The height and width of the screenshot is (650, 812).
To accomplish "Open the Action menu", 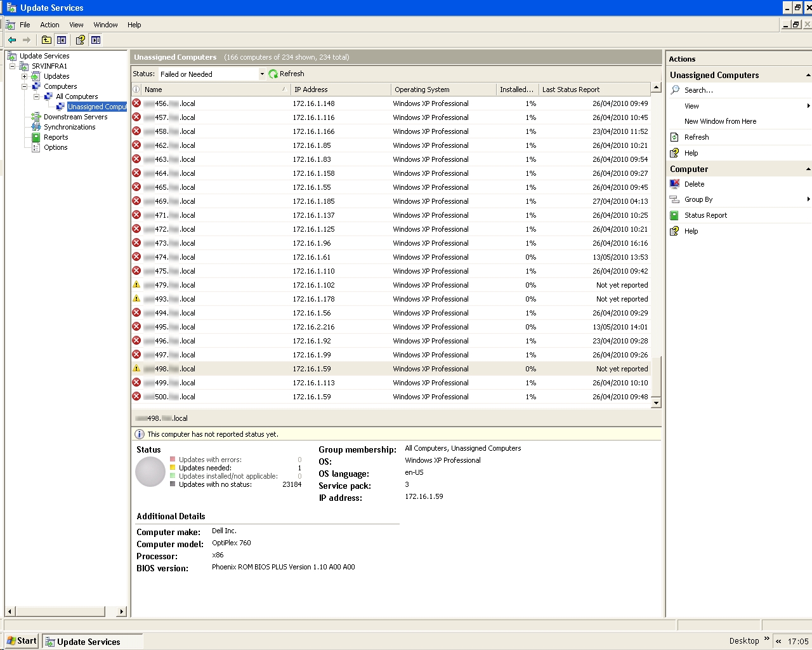I will [x=49, y=25].
